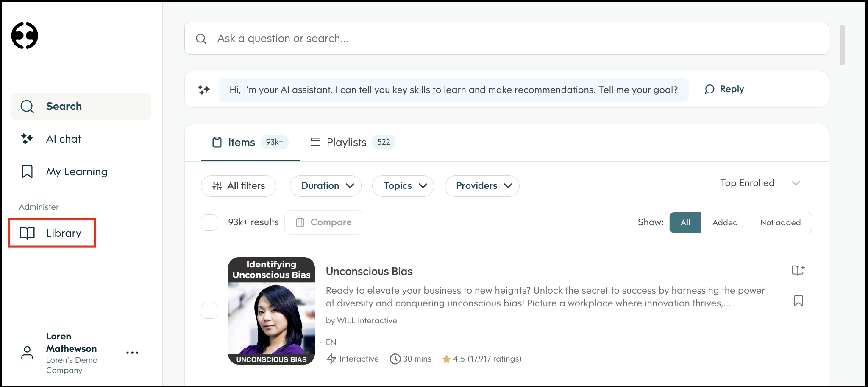Viewport: 868px width, 387px height.
Task: Click the star rating icon
Action: [446, 359]
